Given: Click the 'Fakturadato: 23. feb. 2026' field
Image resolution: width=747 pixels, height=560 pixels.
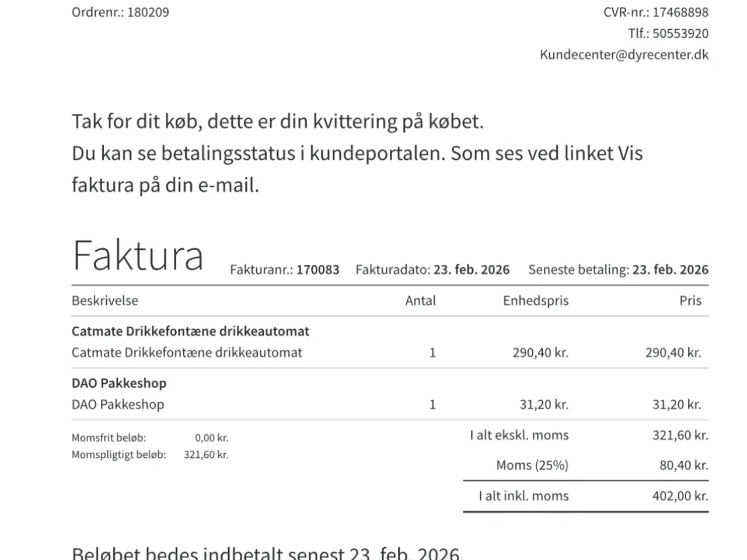Looking at the screenshot, I should [432, 269].
